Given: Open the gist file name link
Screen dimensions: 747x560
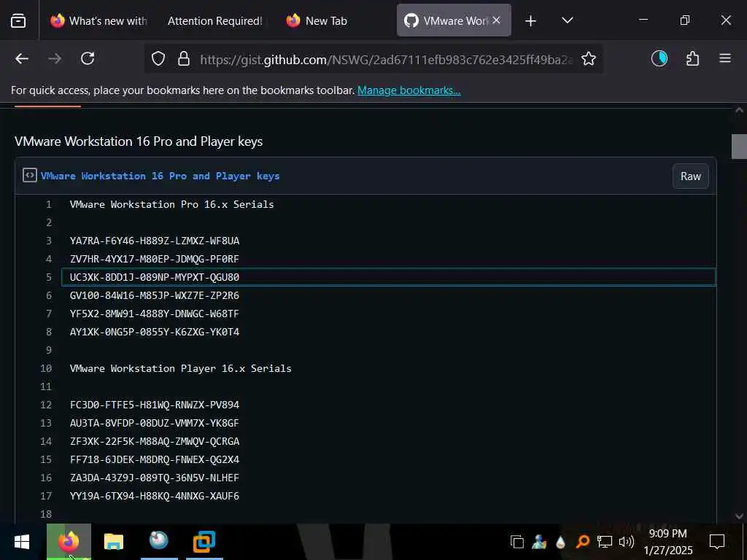Looking at the screenshot, I should pos(160,176).
